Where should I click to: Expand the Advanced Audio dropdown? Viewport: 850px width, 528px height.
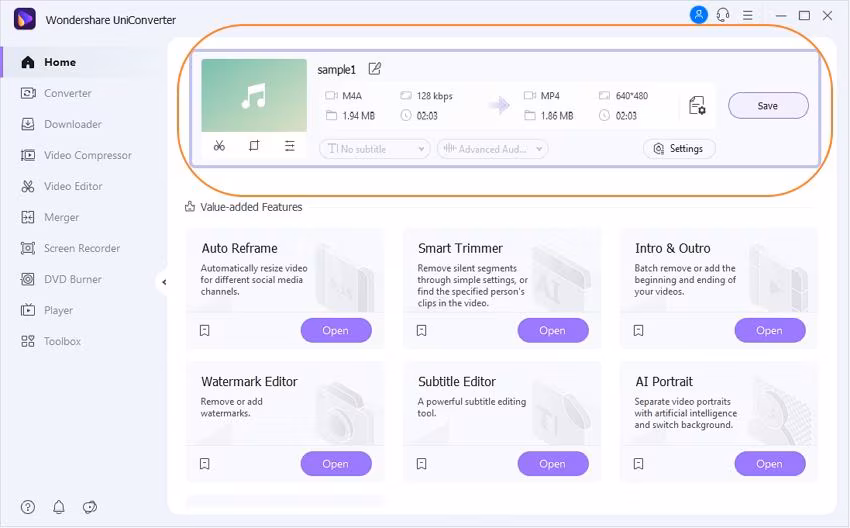492,149
